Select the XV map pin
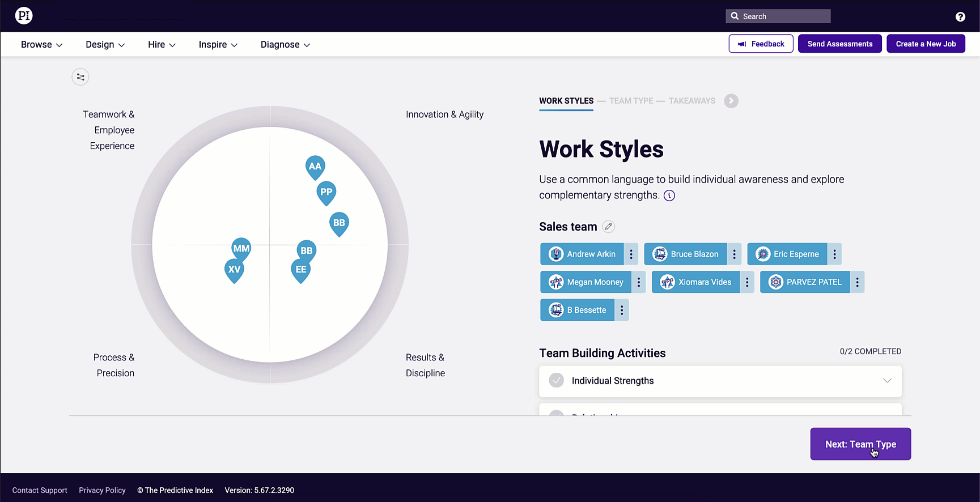The image size is (980, 502). 234,270
